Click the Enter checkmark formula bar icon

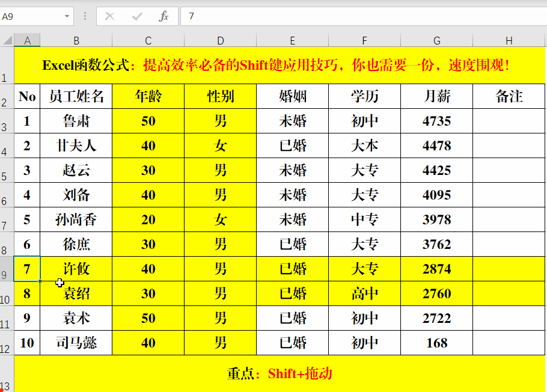(x=137, y=16)
